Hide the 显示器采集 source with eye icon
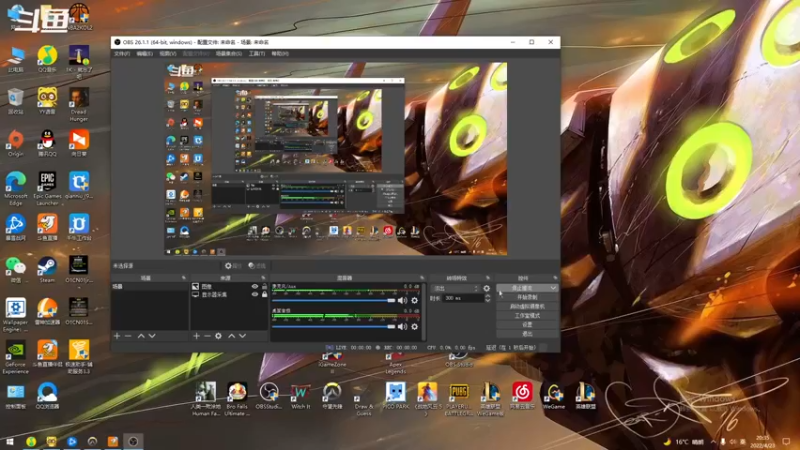This screenshot has height=450, width=800. [255, 294]
